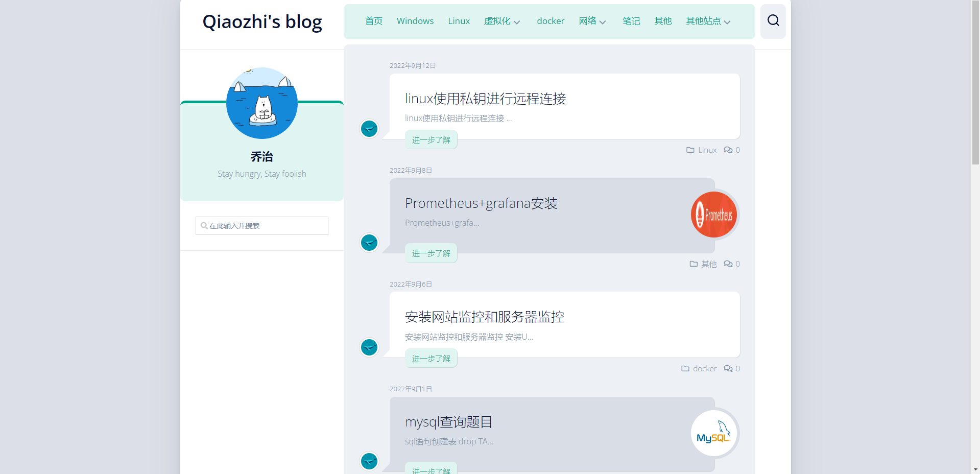Viewport: 980px width, 474px height.
Task: Click author bird icon beside mysql查询题目 post
Action: 369,461
